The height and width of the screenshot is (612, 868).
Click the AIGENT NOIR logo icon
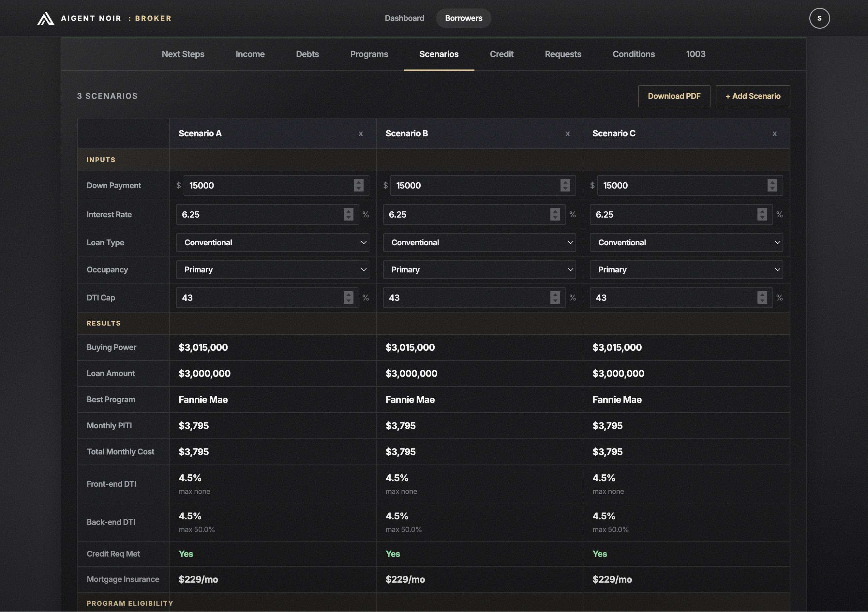(x=46, y=18)
